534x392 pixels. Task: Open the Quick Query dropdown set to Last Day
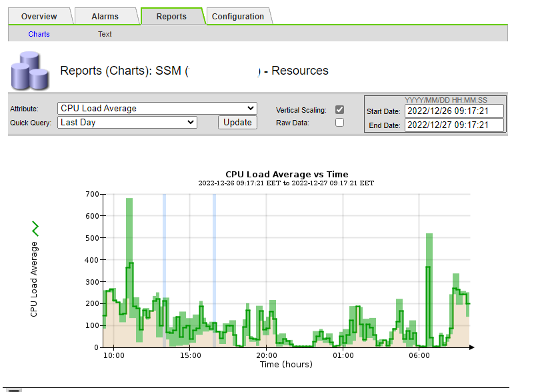click(127, 122)
